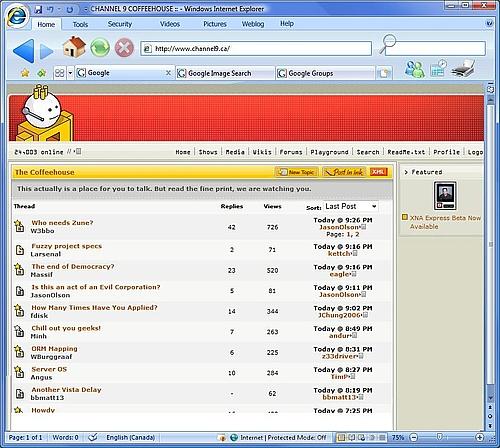Open the tab list dropdown arrow
500x448 pixels.
(70, 73)
